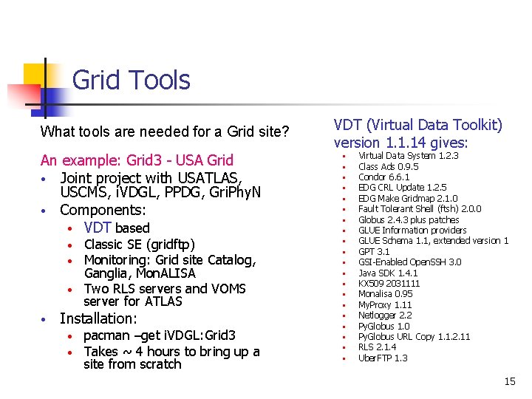
Task: Click 'Condor 6.6.1' list item
Action: (383, 177)
